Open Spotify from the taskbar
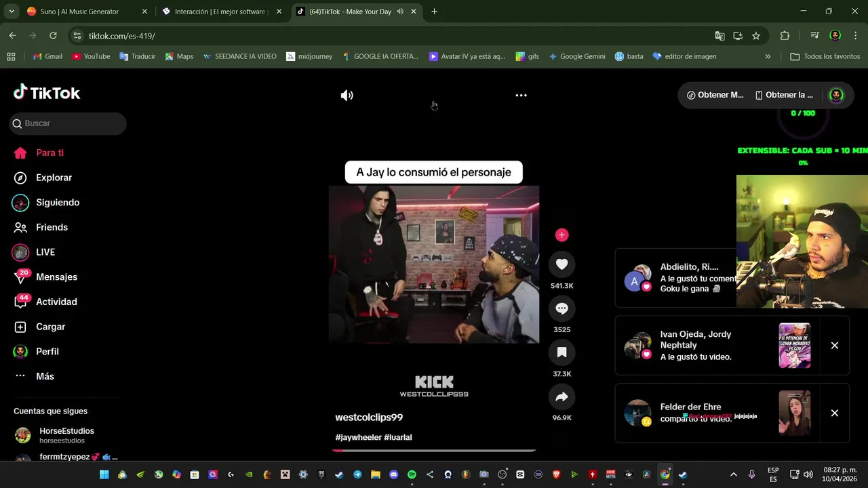 [412, 474]
